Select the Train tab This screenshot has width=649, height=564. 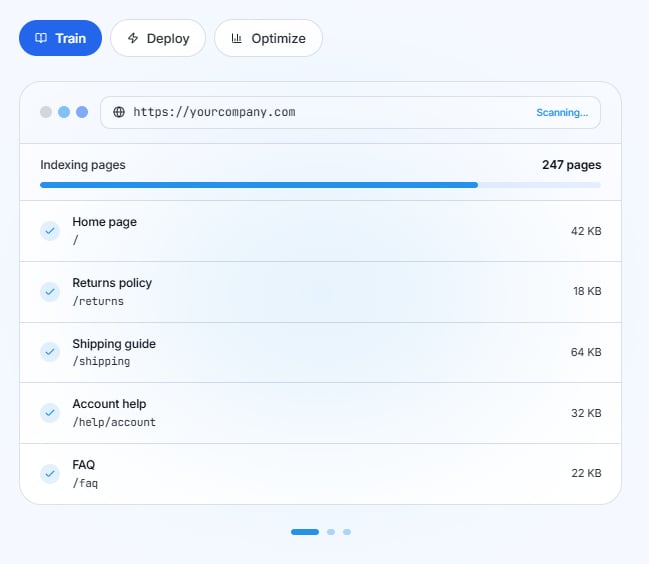coord(60,38)
